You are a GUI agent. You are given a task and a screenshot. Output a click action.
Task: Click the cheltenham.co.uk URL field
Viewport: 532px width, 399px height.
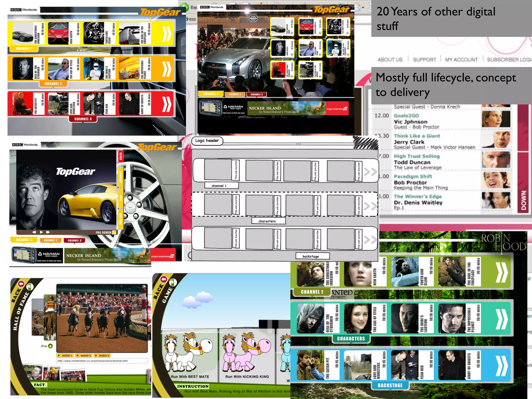coord(102,361)
